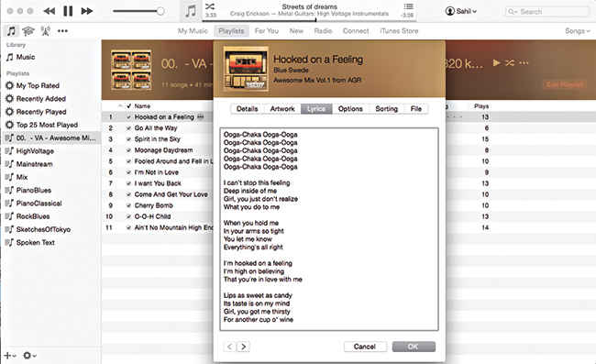The image size is (596, 364).
Task: Toggle checkbox for I'm Not in Love
Action: point(128,172)
